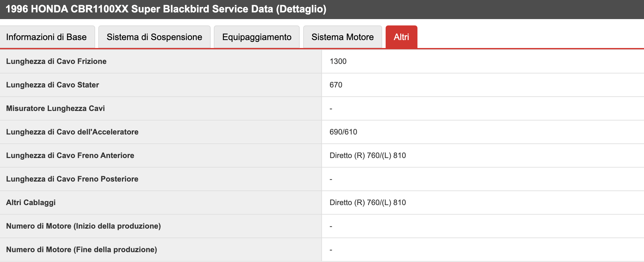Click the value 670
The height and width of the screenshot is (262, 644).
click(336, 85)
